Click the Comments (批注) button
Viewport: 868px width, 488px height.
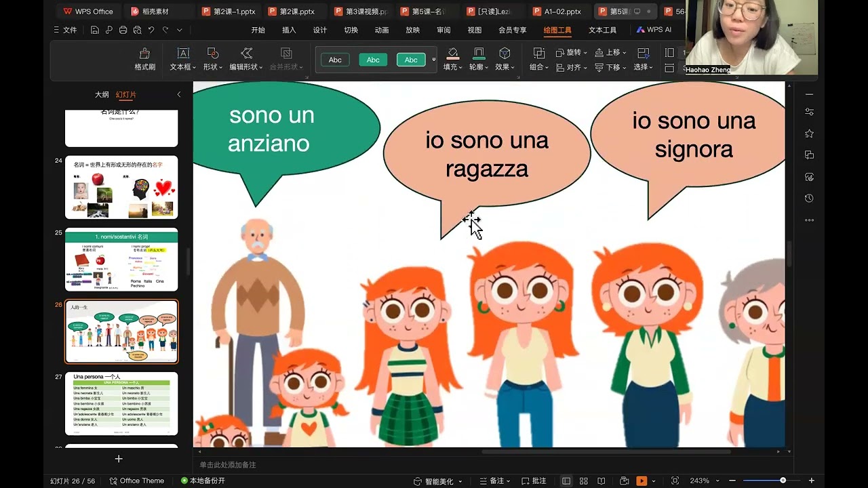[534, 481]
